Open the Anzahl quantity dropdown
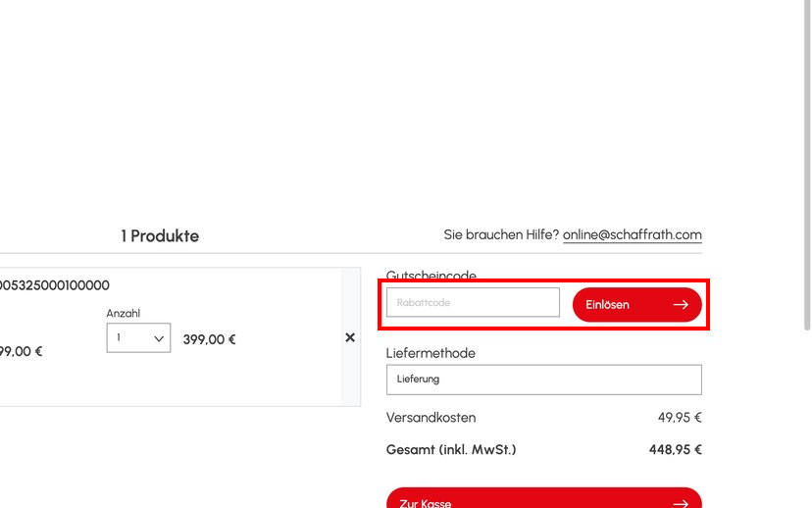The width and height of the screenshot is (812, 508). [138, 338]
